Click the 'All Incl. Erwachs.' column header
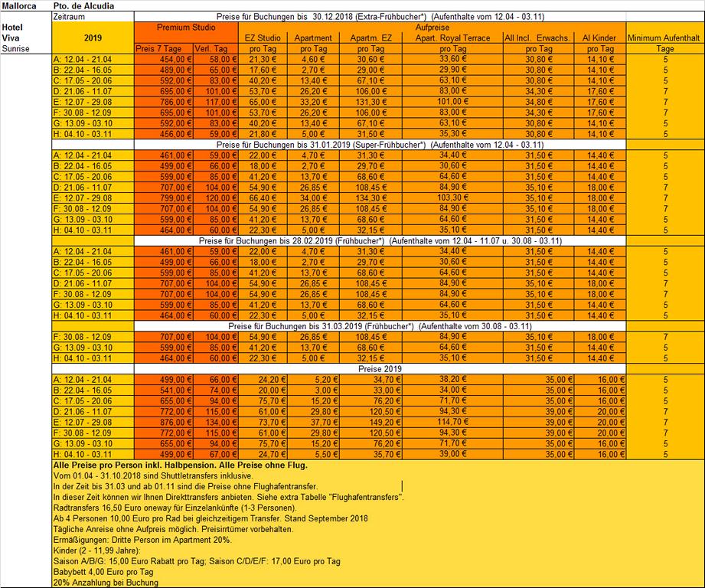705x588 pixels. click(x=538, y=38)
